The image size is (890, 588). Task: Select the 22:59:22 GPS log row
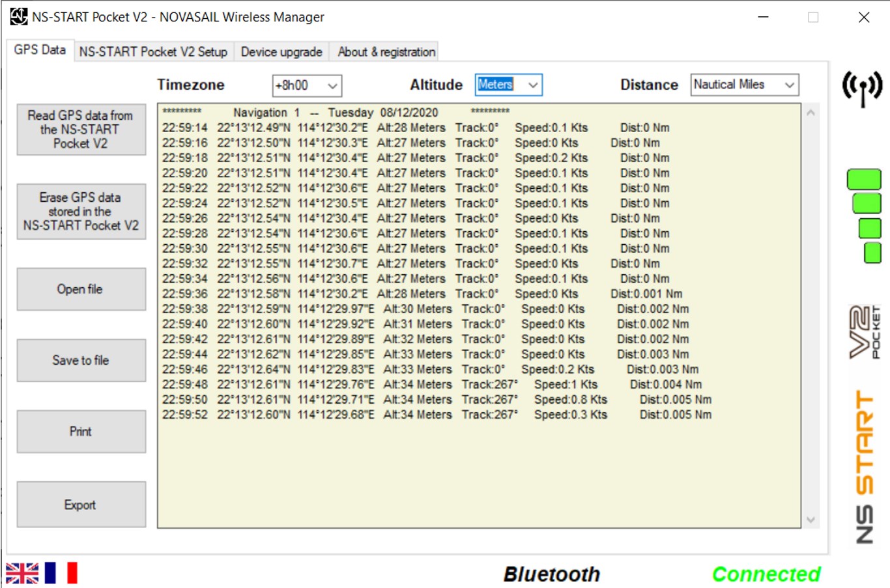(x=416, y=188)
